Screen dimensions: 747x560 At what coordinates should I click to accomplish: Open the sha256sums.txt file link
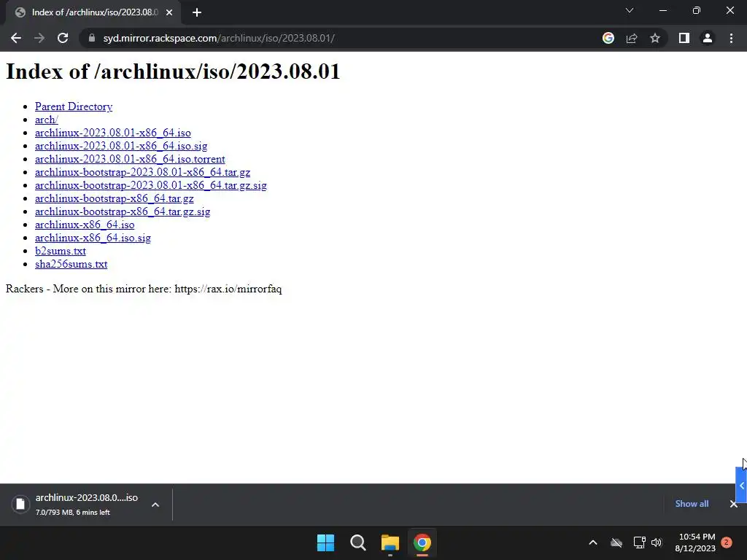pos(71,264)
